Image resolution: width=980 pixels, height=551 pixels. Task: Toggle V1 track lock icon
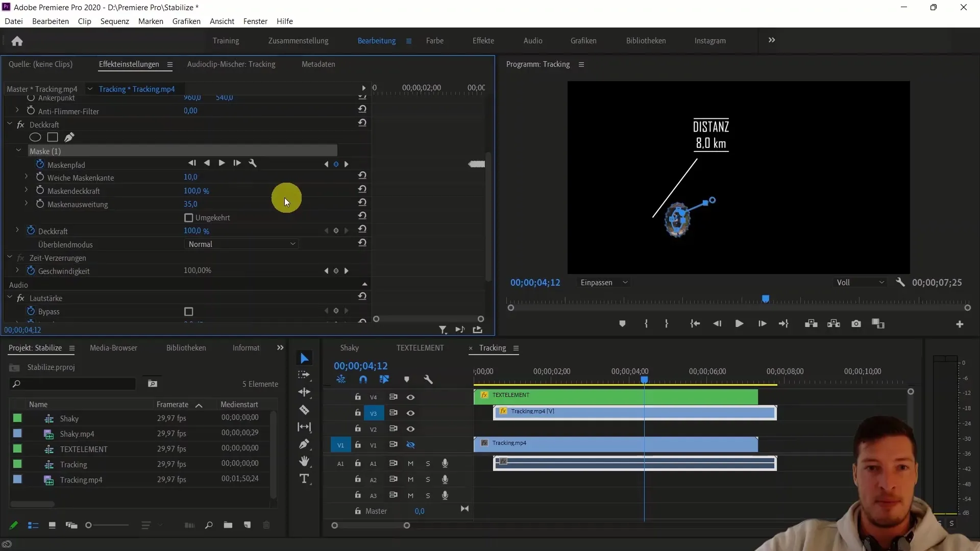357,445
